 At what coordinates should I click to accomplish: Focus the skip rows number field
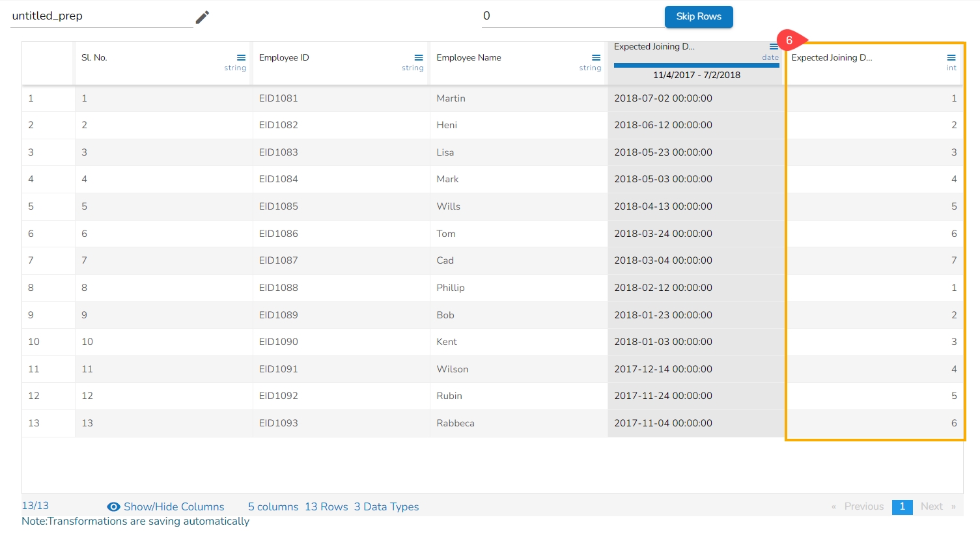573,16
